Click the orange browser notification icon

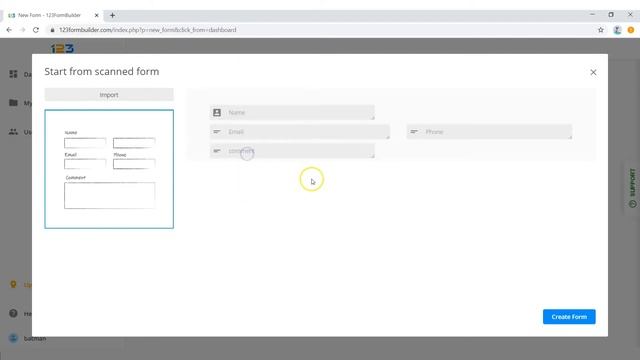point(631,30)
